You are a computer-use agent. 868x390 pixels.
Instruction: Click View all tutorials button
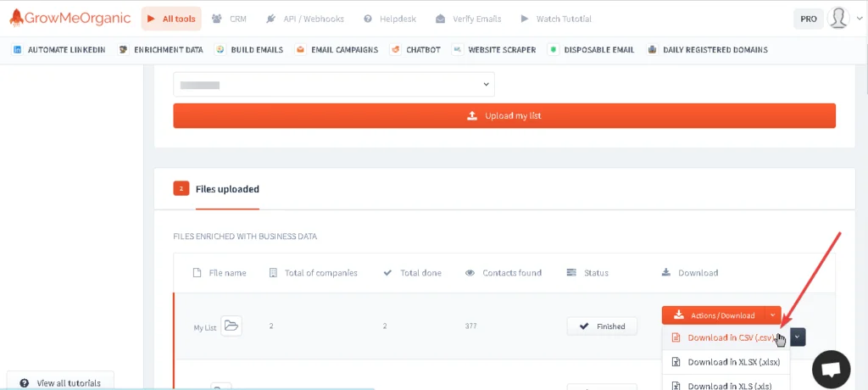point(60,382)
